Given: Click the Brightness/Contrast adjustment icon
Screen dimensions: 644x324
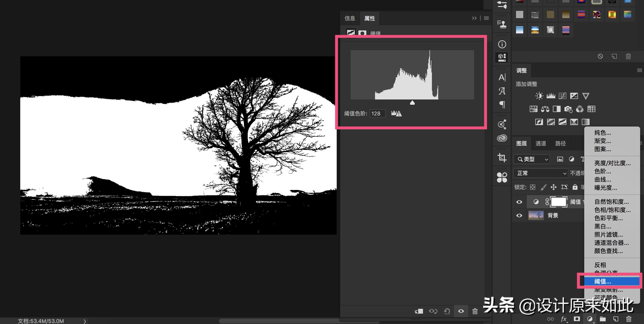Looking at the screenshot, I should [539, 96].
